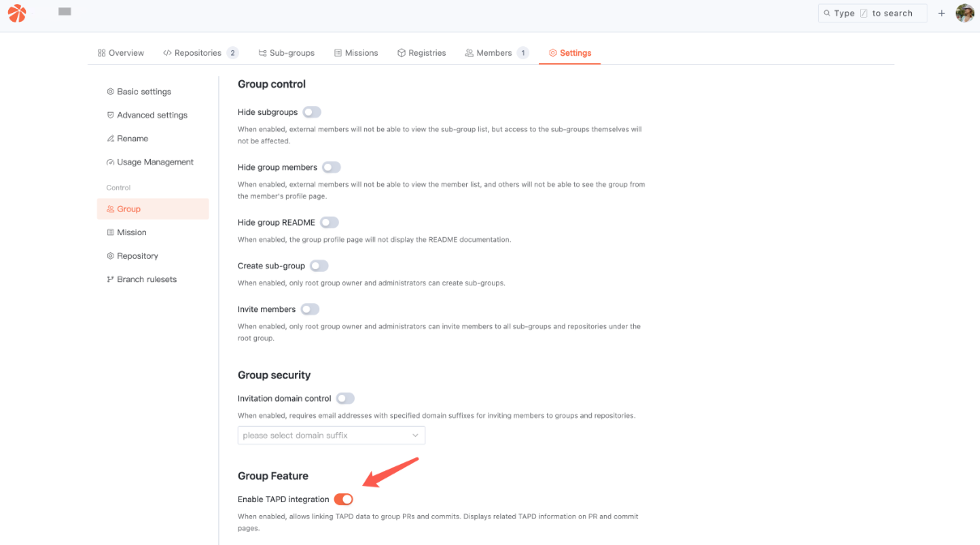Viewport: 980px width, 545px height.
Task: Click the Usage Management gauge icon
Action: [x=110, y=162]
